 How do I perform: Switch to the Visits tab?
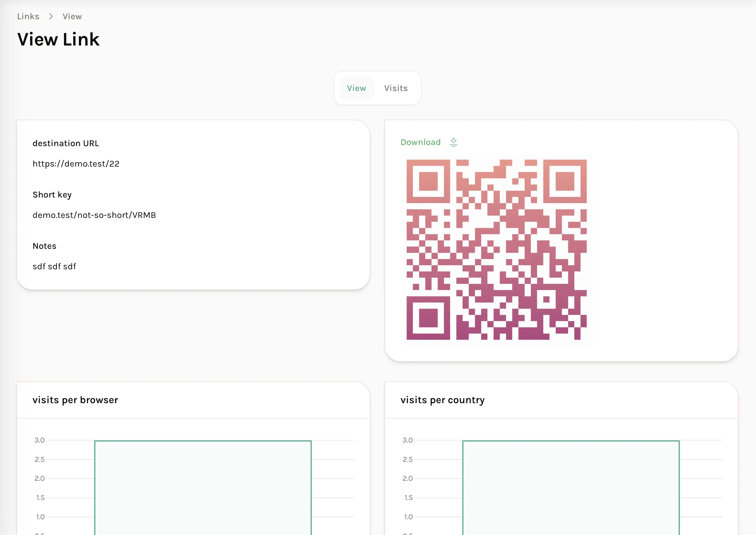pyautogui.click(x=395, y=88)
